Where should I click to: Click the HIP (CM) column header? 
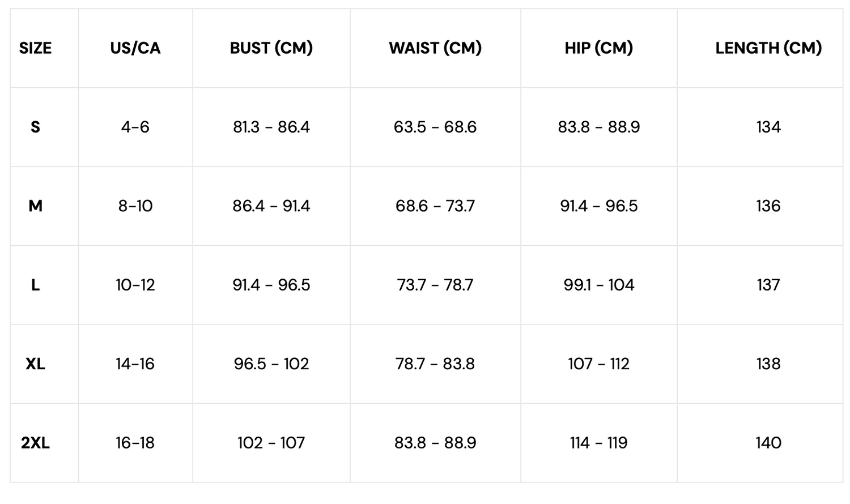click(598, 48)
